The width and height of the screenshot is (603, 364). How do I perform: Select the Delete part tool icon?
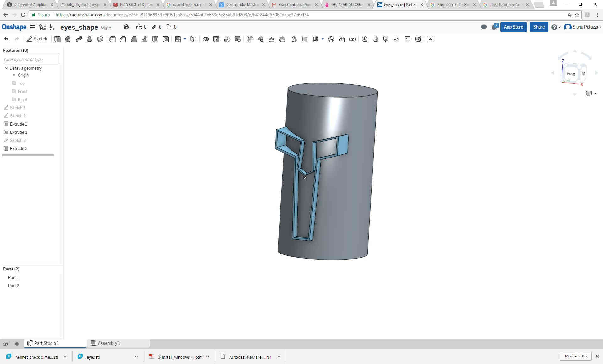[238, 39]
